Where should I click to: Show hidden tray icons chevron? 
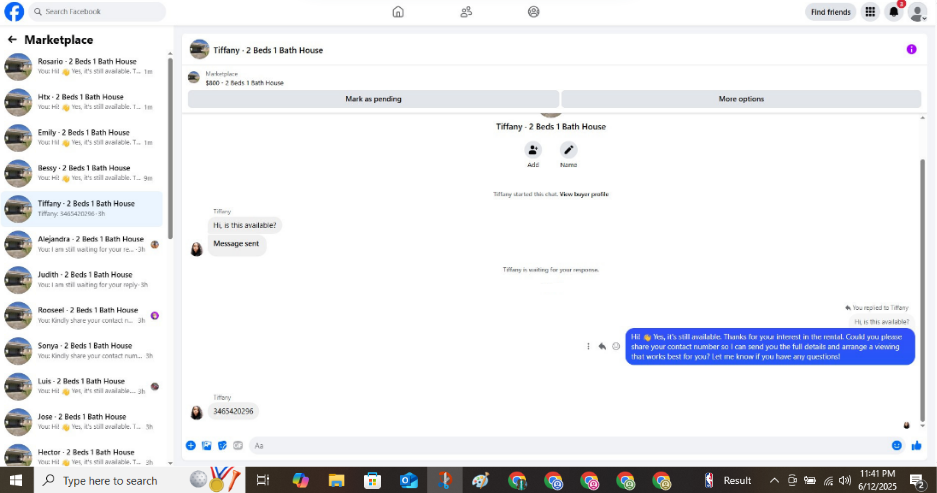774,480
